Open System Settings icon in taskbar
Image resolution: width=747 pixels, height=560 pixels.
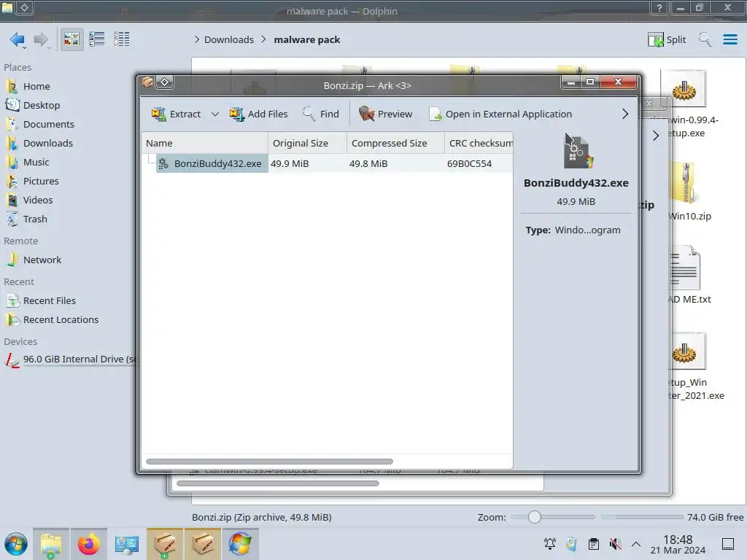127,544
